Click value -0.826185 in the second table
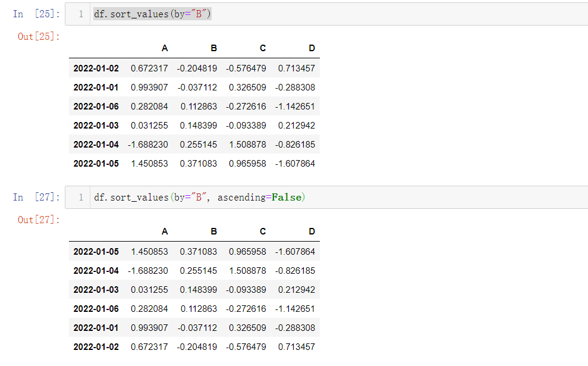 click(295, 271)
